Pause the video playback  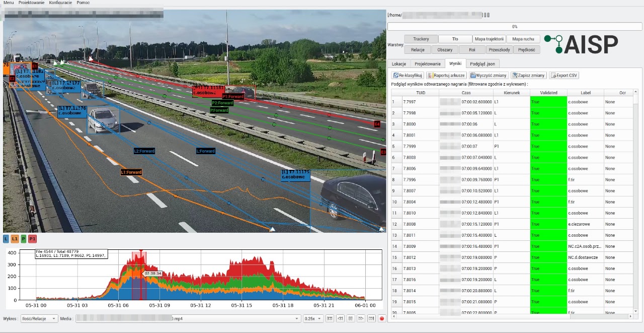[351, 318]
